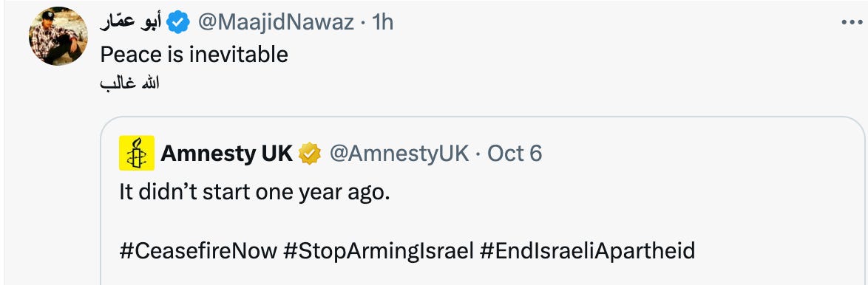Screen dimensions: 868x285
Task: Click the gold verified badge next to Amnesty UK
Action: point(310,153)
